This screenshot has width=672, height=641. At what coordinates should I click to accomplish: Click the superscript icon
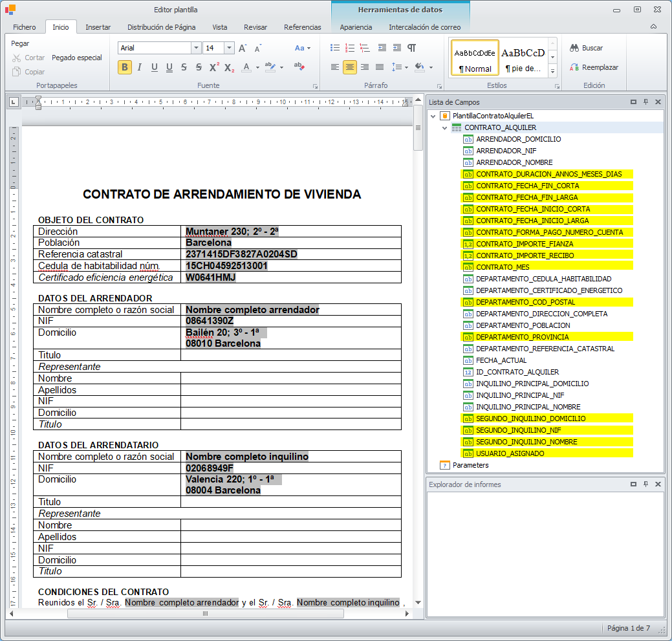coord(214,67)
